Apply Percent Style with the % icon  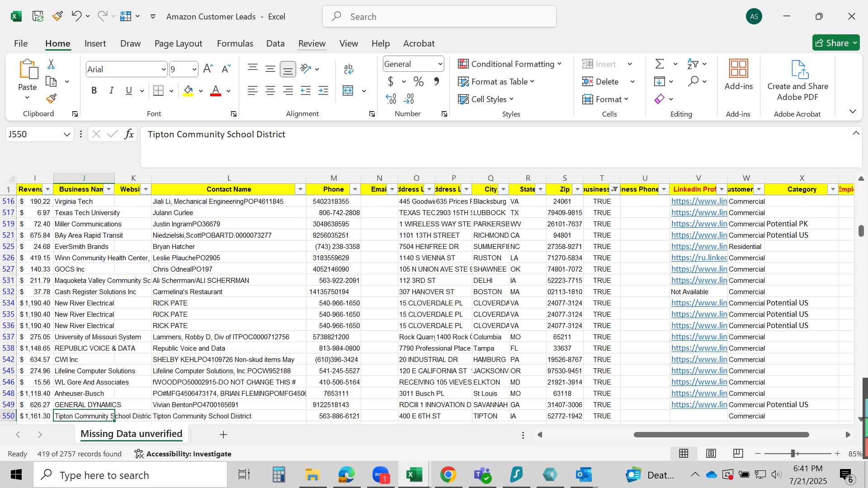click(x=419, y=81)
